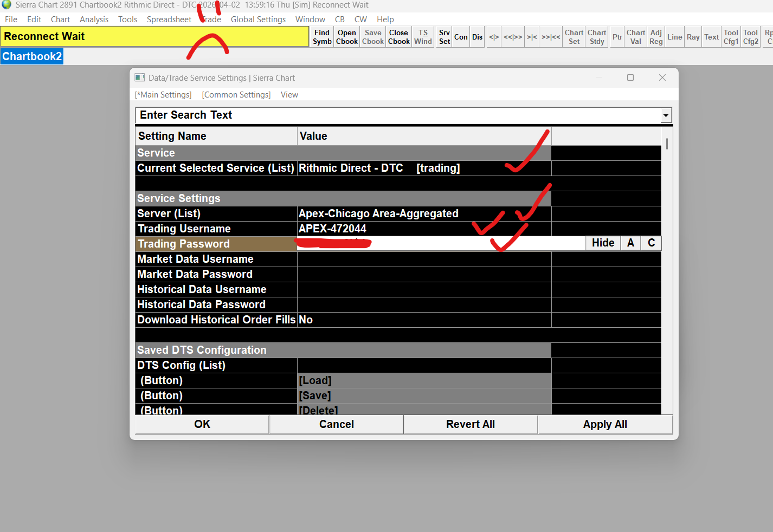This screenshot has height=532, width=773.
Task: Click the Historical Data Username value cell
Action: (x=424, y=289)
